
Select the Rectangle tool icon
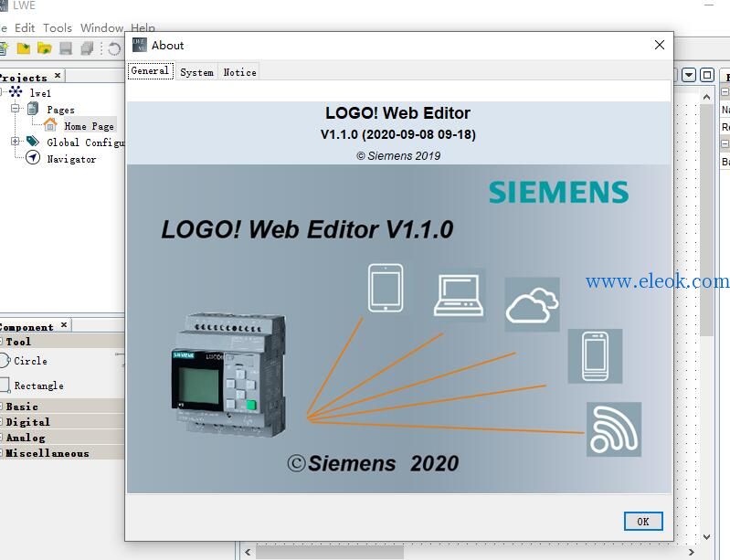pyautogui.click(x=5, y=385)
